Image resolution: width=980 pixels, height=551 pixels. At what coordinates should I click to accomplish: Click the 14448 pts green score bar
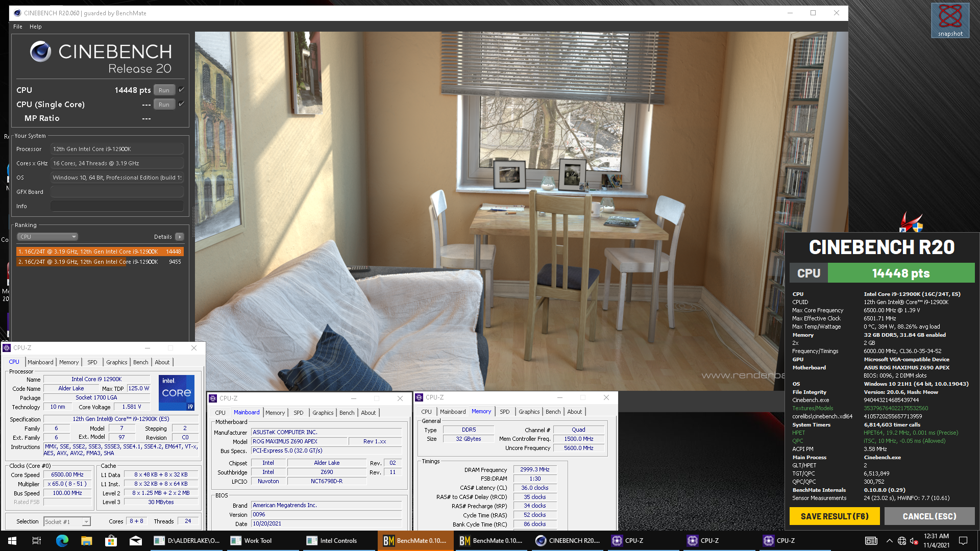pos(901,273)
